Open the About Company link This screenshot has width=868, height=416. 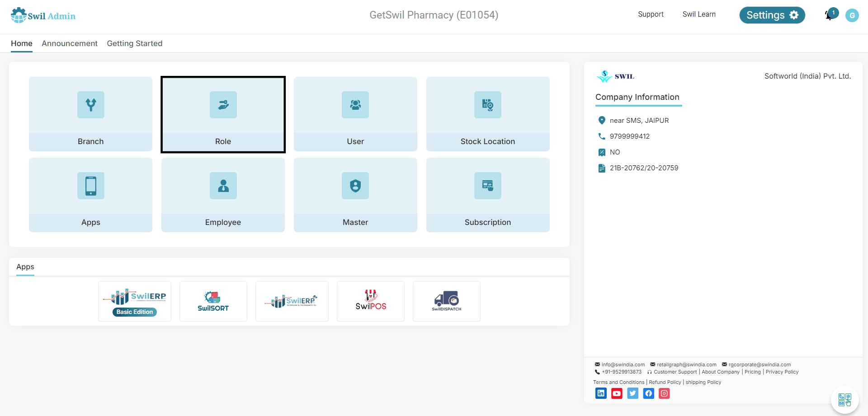721,372
